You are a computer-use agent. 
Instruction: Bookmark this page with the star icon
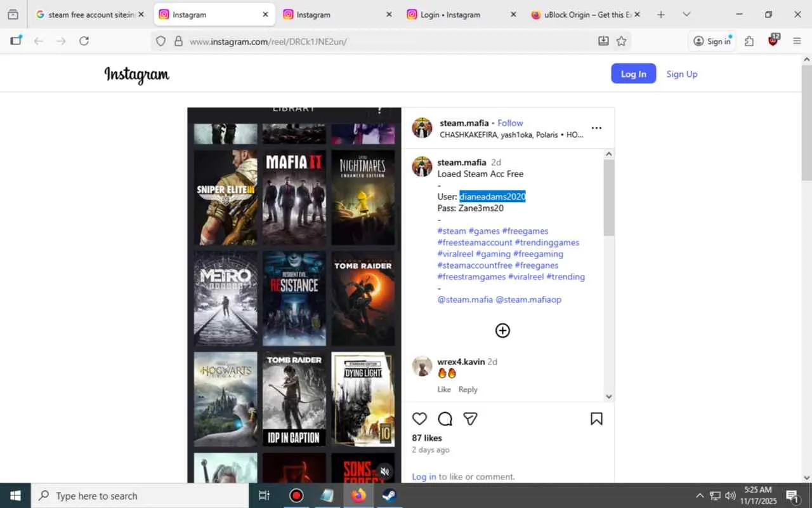pyautogui.click(x=621, y=41)
